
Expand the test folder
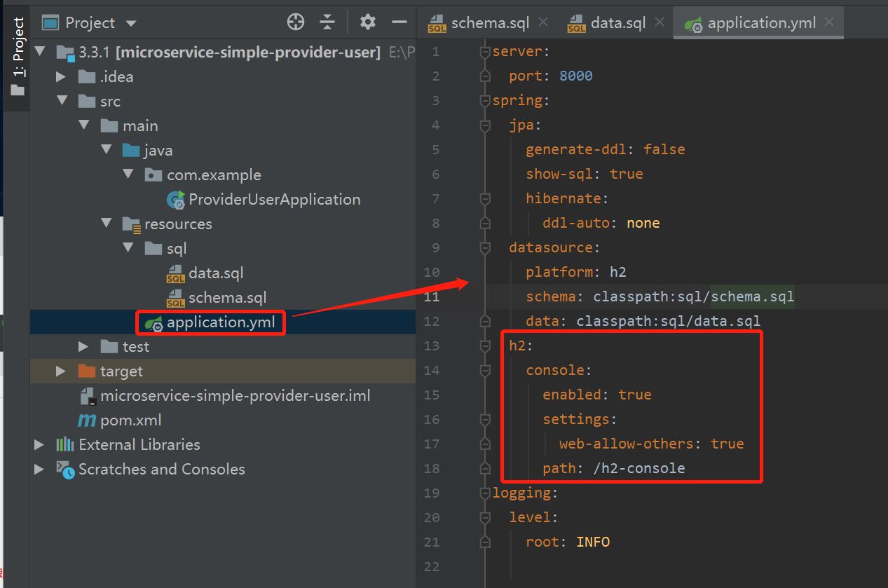83,347
